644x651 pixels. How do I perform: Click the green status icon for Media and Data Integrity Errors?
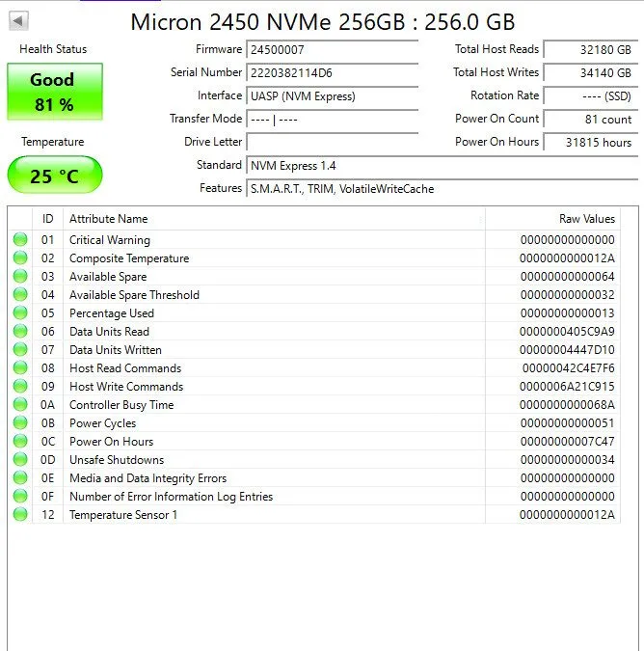[x=20, y=477]
